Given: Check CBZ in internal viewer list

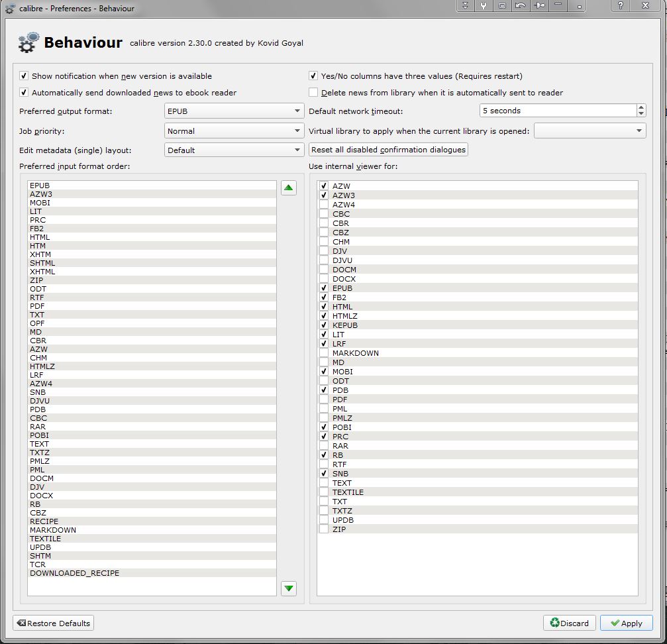Looking at the screenshot, I should pyautogui.click(x=324, y=233).
